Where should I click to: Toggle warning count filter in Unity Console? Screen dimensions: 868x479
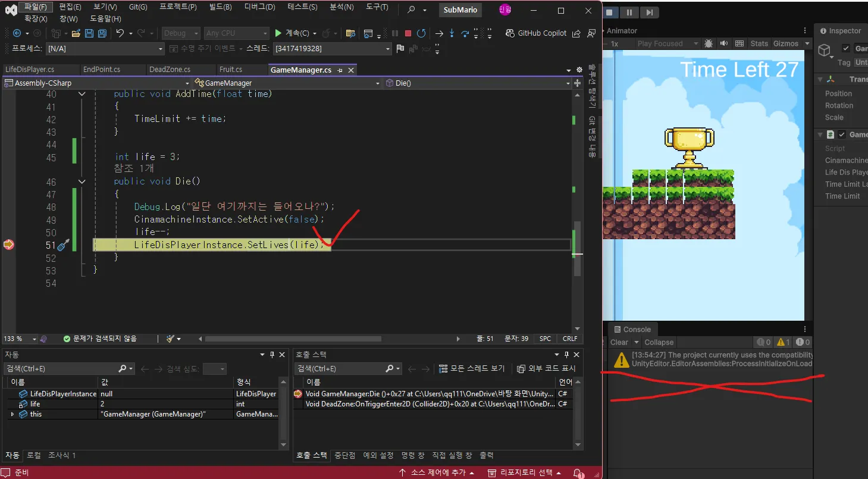click(782, 342)
